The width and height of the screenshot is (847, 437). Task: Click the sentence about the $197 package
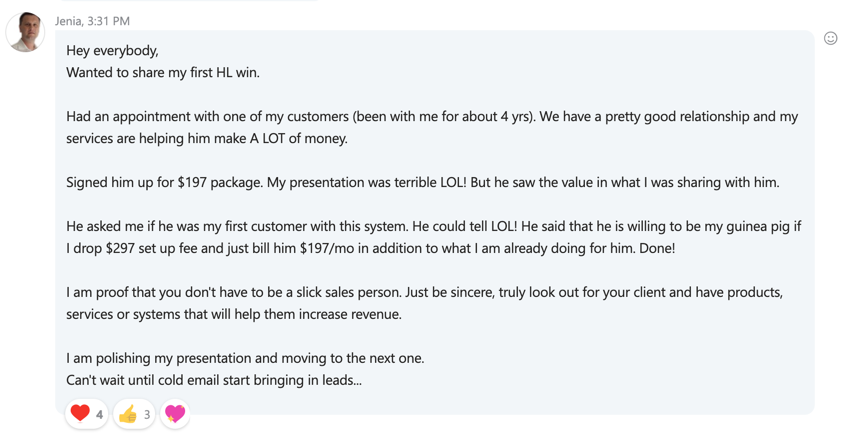coord(422,182)
